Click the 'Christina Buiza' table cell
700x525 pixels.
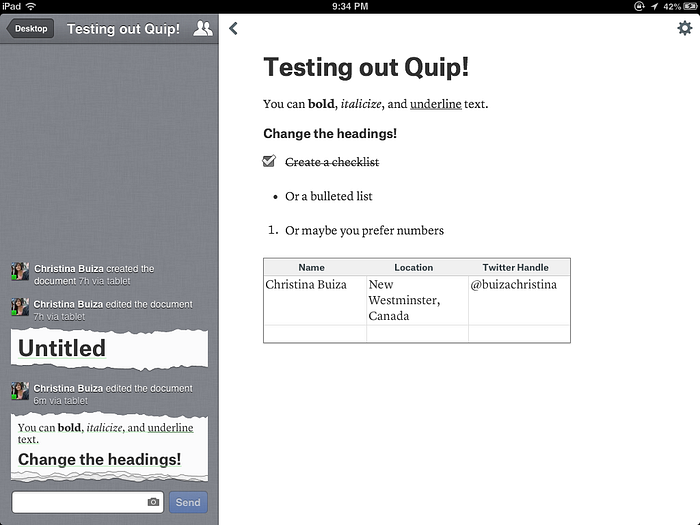click(x=315, y=300)
